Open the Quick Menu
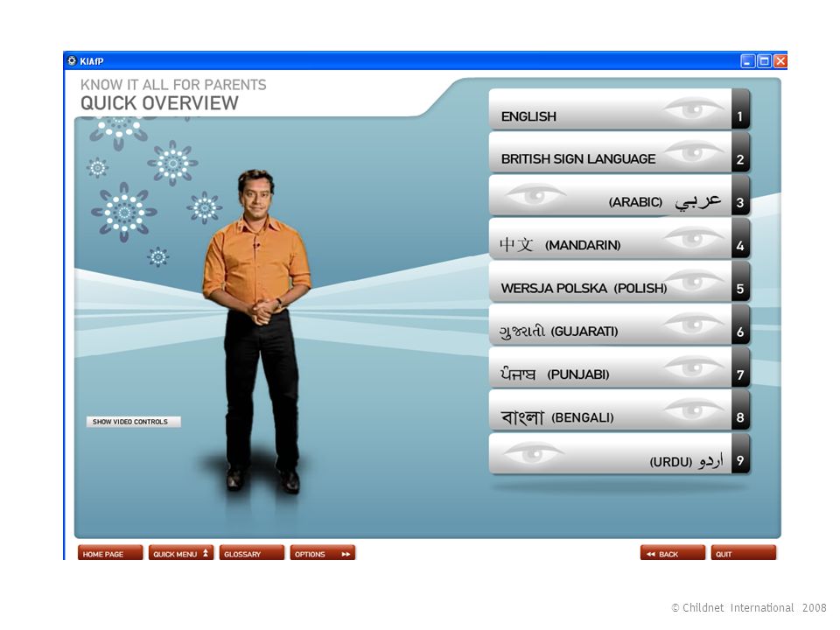This screenshot has width=840, height=630. pos(181,553)
